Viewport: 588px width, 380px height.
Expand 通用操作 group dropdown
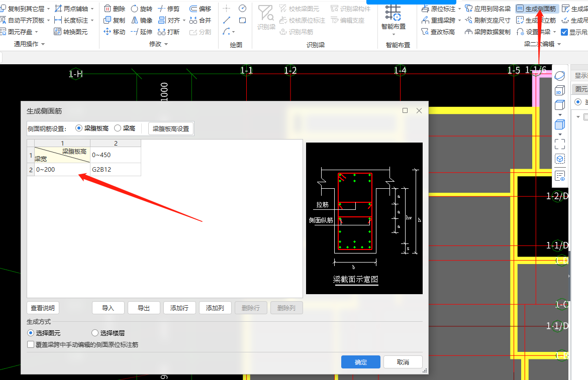click(43, 44)
